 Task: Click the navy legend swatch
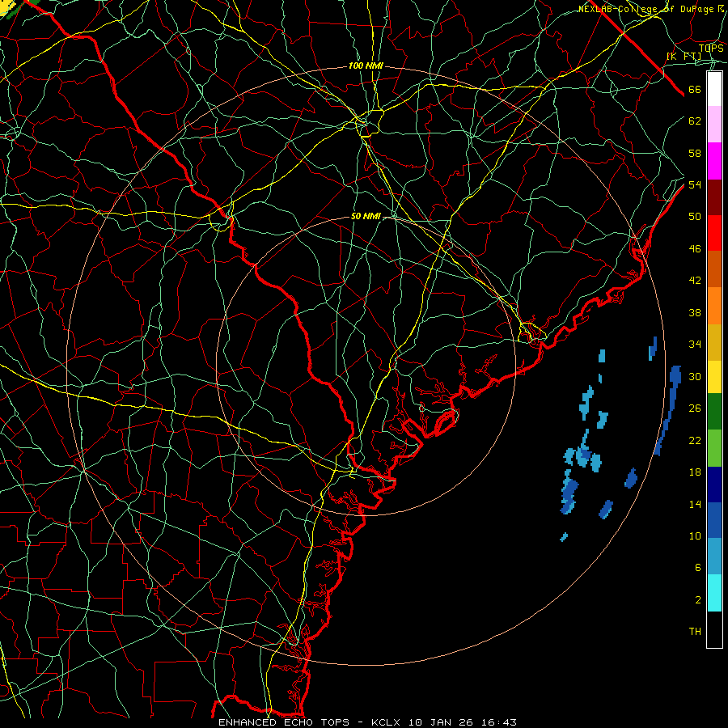714,485
